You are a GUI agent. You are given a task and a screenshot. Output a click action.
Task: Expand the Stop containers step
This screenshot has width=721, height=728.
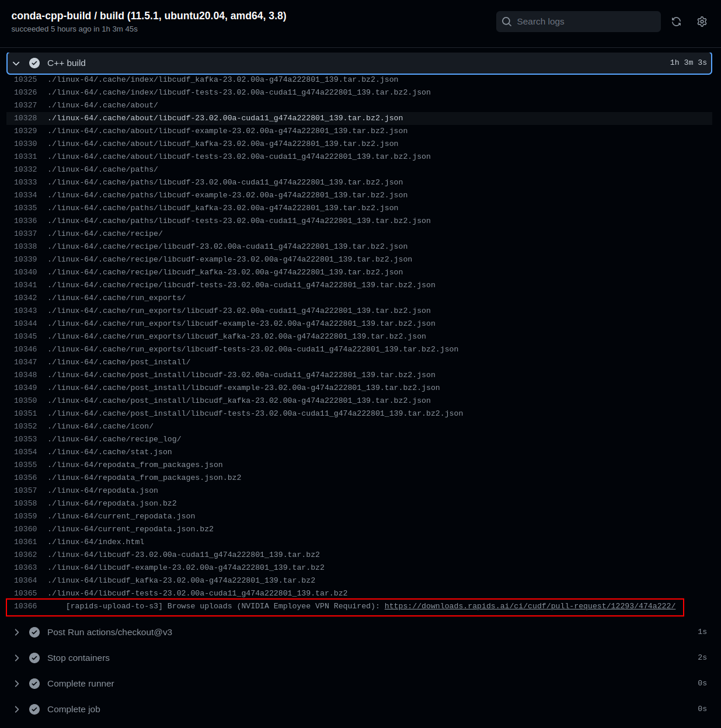coord(16,658)
